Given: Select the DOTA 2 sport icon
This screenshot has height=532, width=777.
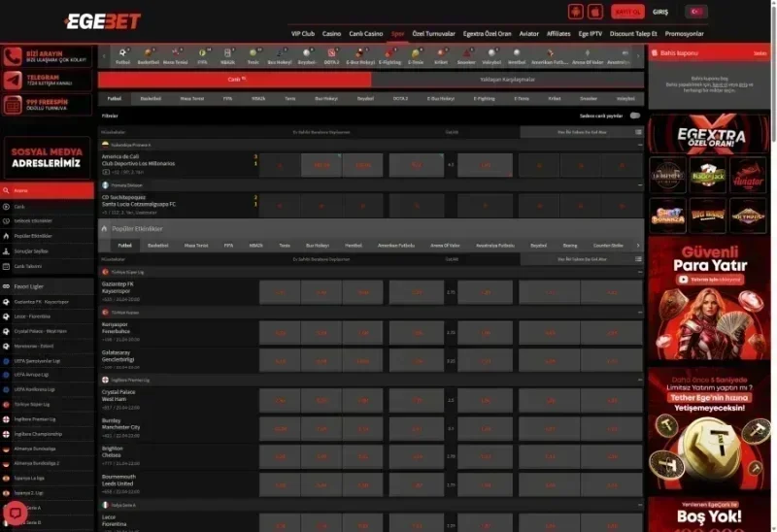Looking at the screenshot, I should [x=331, y=56].
